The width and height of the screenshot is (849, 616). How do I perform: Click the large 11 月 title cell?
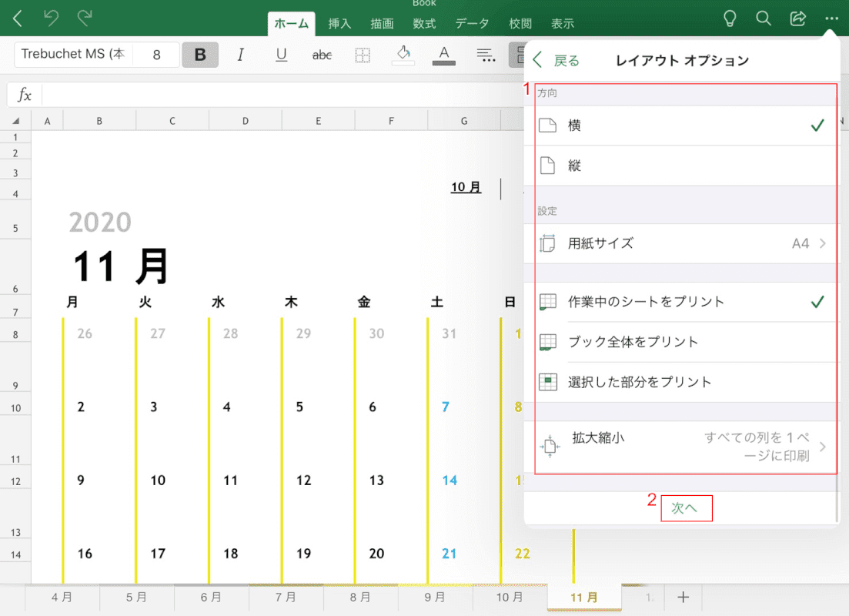point(120,266)
